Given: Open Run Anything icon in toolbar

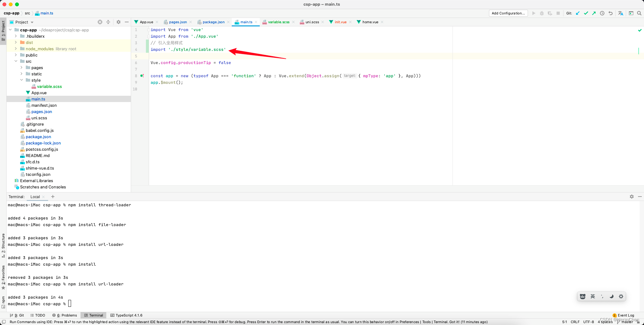Looking at the screenshot, I should click(631, 13).
